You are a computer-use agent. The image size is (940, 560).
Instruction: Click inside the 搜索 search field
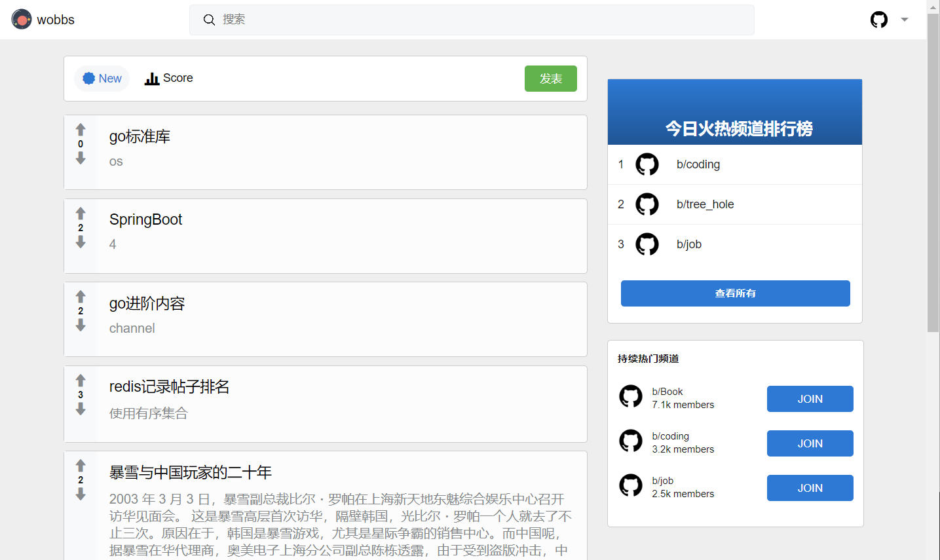[x=393, y=20]
